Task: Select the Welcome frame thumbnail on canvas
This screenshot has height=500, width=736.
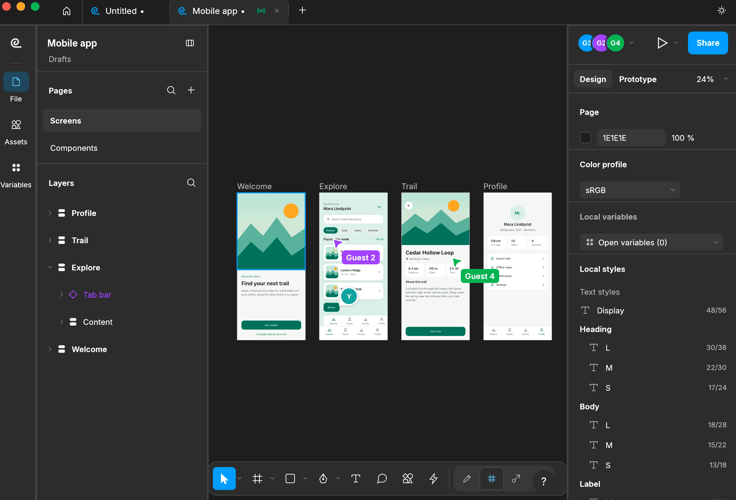Action: coord(271,266)
